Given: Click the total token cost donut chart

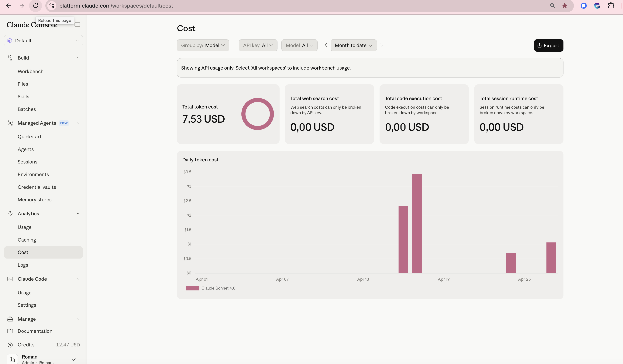Looking at the screenshot, I should [x=257, y=114].
